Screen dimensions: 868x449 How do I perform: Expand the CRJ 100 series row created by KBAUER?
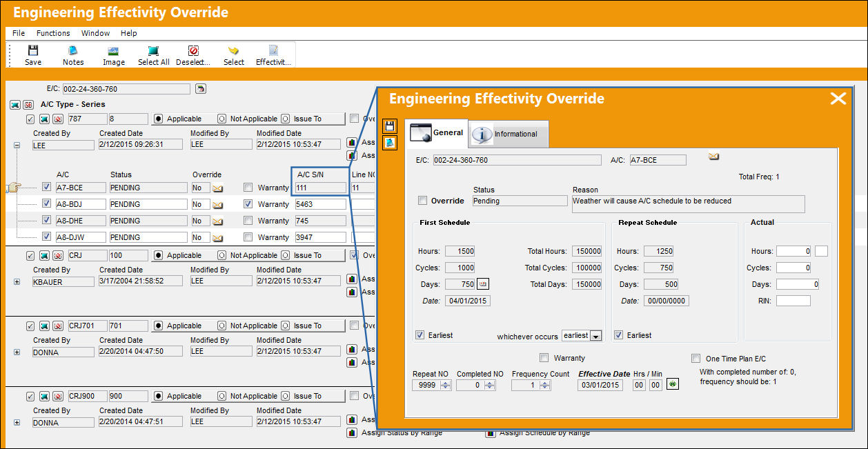click(x=17, y=282)
